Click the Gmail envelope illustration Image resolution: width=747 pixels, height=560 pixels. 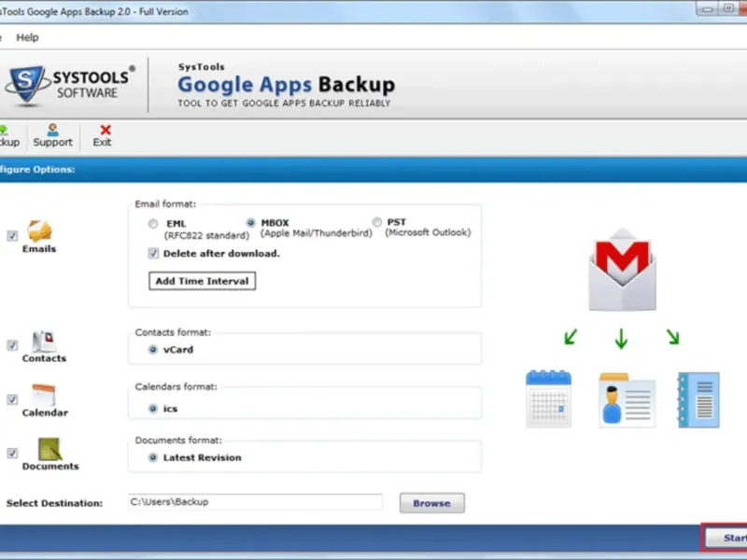pyautogui.click(x=622, y=270)
